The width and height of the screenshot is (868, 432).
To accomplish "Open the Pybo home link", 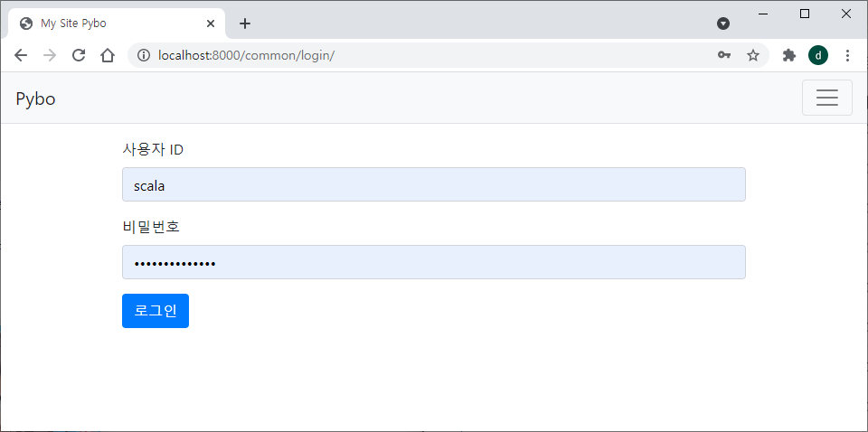I will coord(35,99).
